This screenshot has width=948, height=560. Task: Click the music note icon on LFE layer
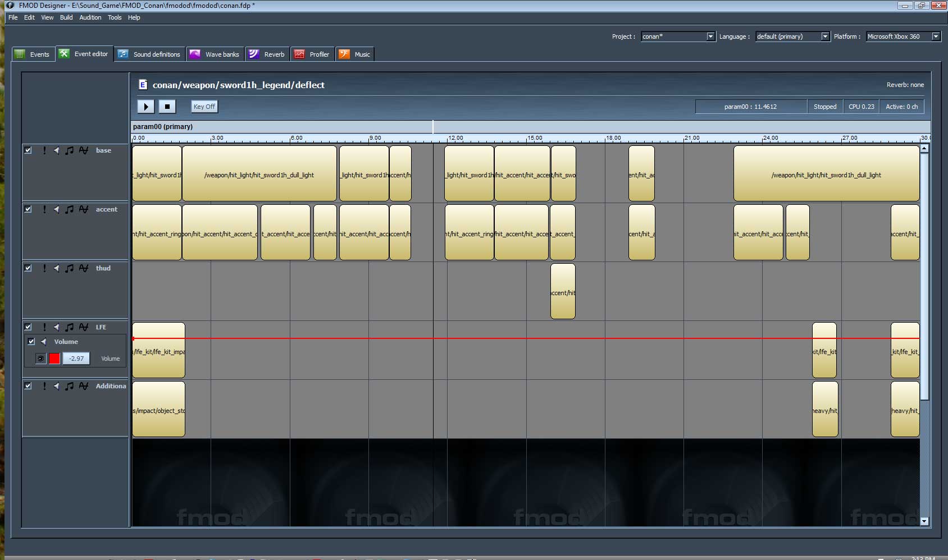coord(69,327)
